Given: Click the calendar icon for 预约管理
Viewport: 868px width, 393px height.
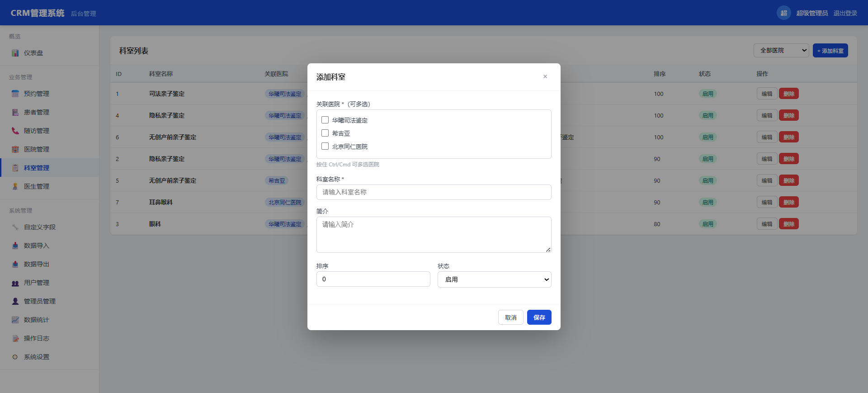Looking at the screenshot, I should tap(15, 94).
